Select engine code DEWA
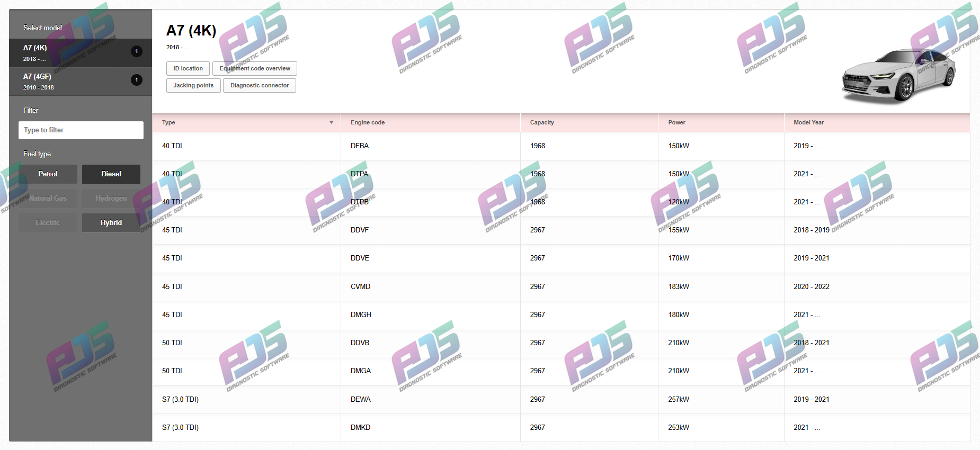 pyautogui.click(x=361, y=400)
